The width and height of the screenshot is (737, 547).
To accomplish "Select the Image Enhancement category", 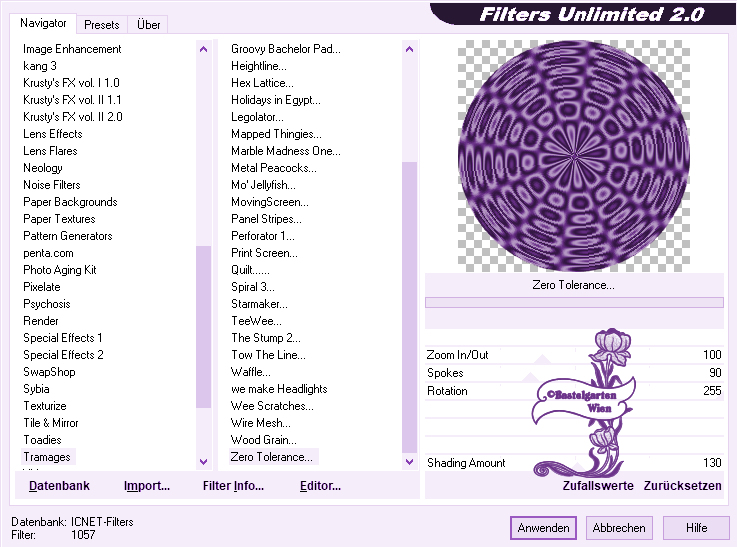I will 72,49.
